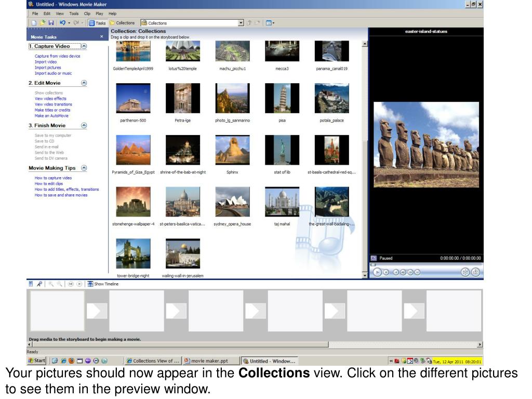
Task: Click the New Collection Folder icon
Action: coord(257,23)
